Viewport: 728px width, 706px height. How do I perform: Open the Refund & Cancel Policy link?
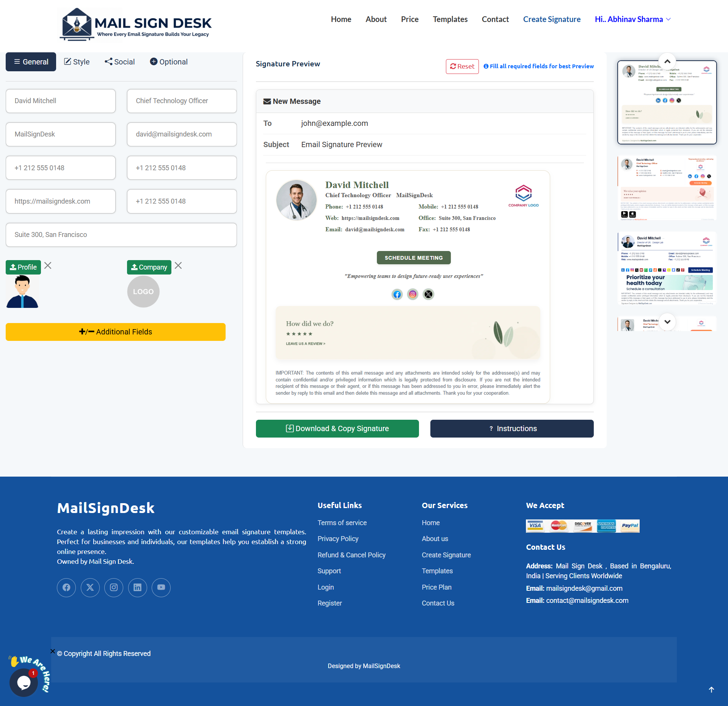point(351,555)
